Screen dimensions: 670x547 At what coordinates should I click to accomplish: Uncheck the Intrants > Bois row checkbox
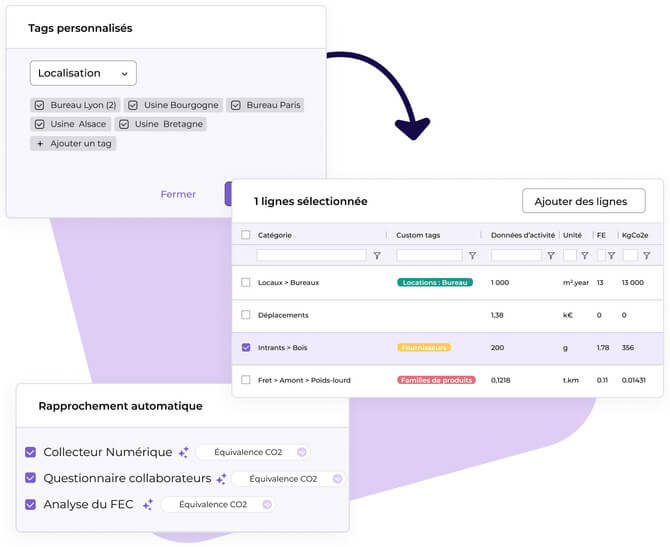pyautogui.click(x=246, y=348)
